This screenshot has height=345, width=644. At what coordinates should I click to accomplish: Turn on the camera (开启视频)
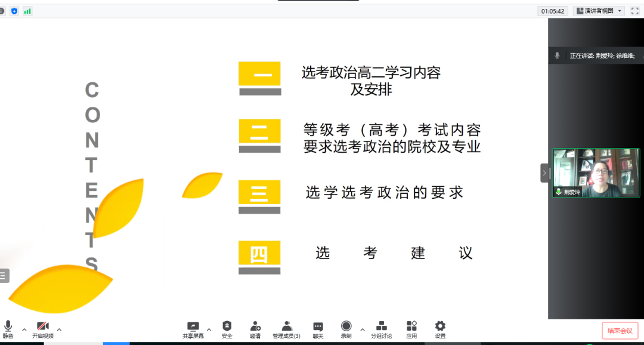[43, 329]
